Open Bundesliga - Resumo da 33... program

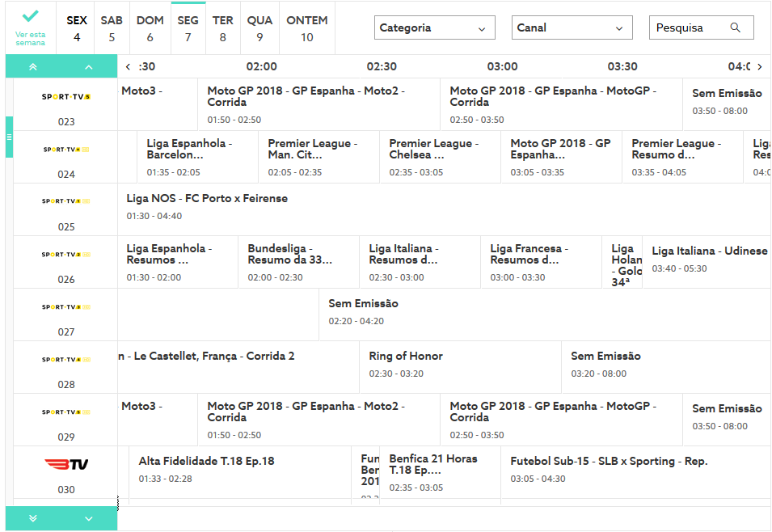[299, 262]
